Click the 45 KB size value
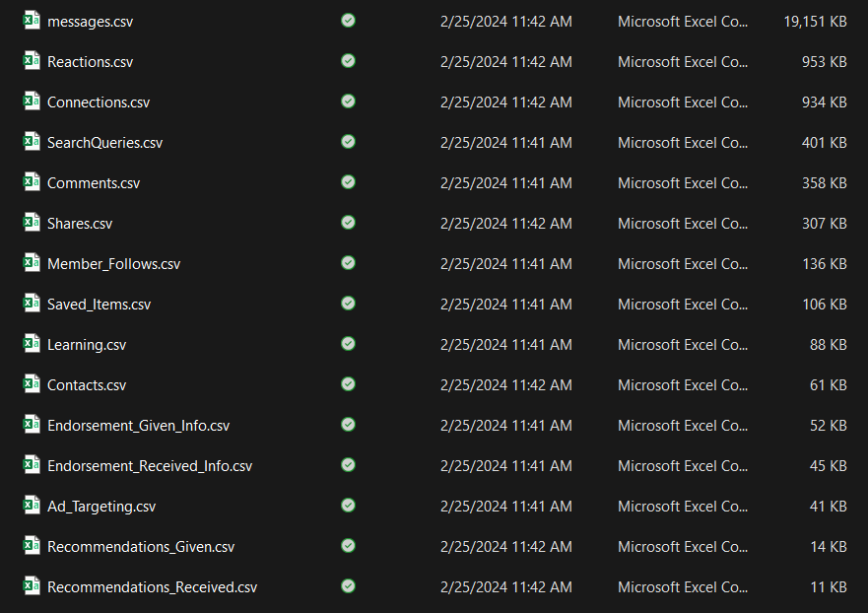 (x=829, y=466)
